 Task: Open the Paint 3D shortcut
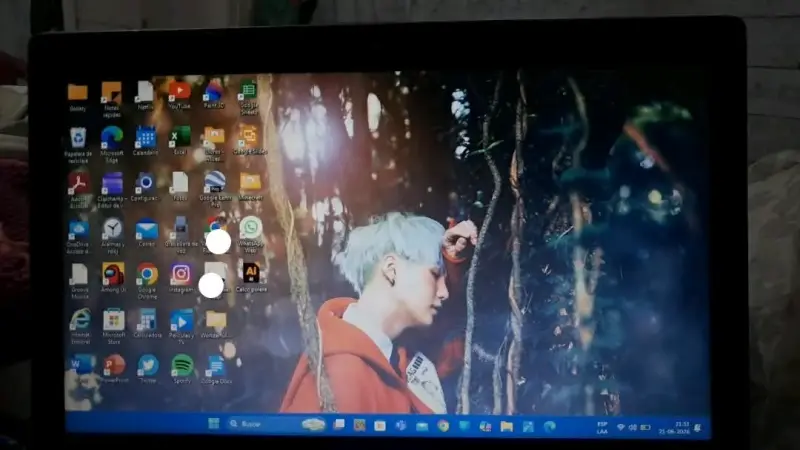click(x=214, y=95)
